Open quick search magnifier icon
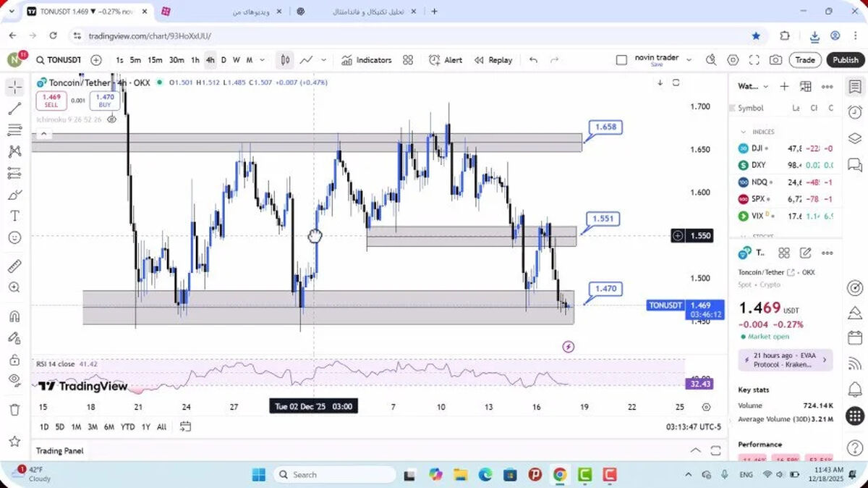This screenshot has height=488, width=868. tap(711, 60)
